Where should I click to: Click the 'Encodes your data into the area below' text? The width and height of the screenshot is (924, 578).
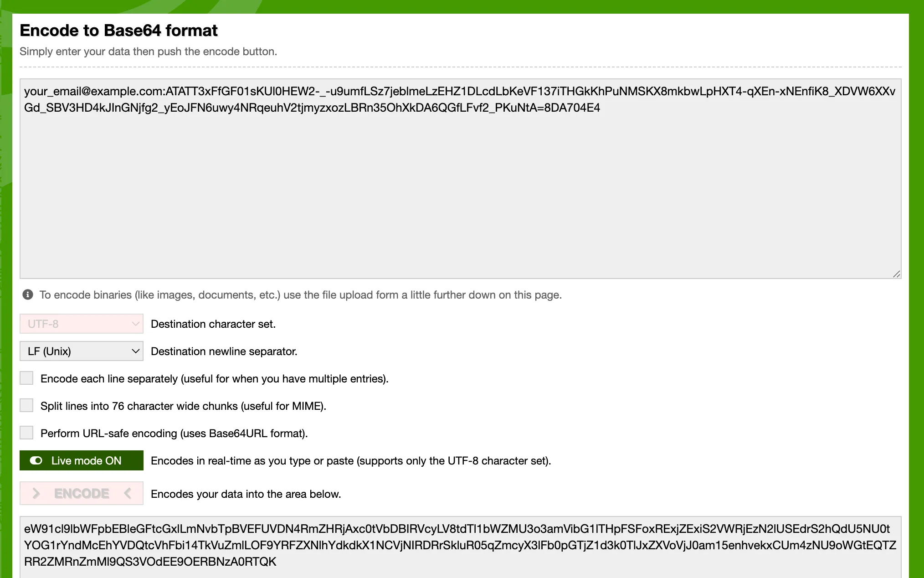(x=246, y=494)
